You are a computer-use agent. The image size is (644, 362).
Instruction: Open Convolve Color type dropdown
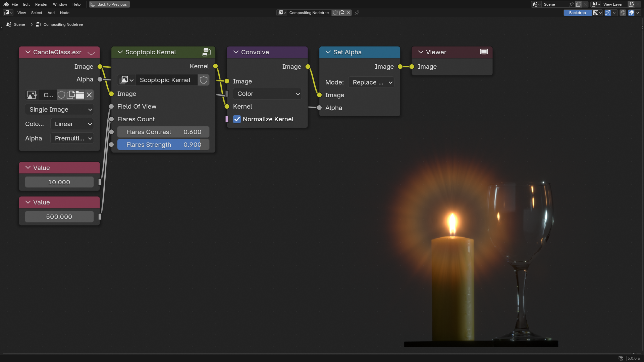pyautogui.click(x=267, y=94)
